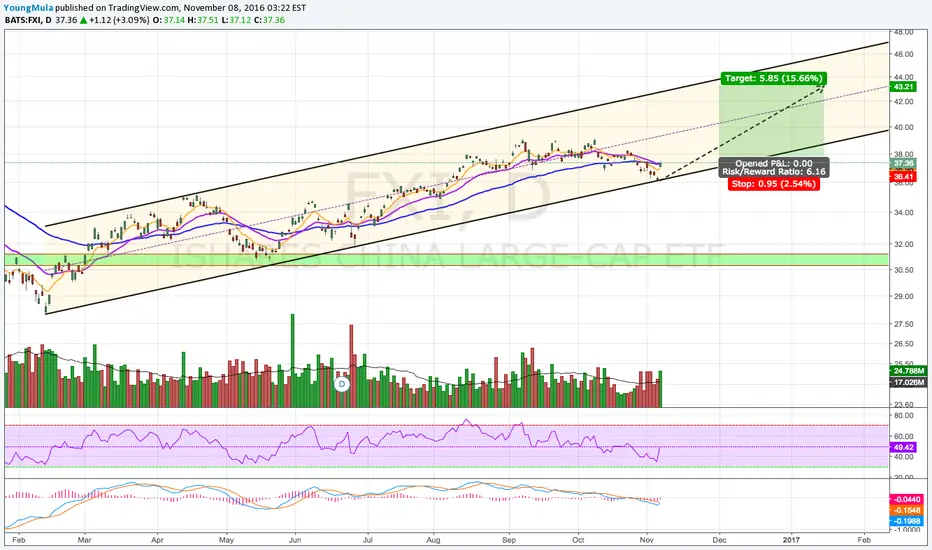Click the open value O:37.14

[x=169, y=20]
